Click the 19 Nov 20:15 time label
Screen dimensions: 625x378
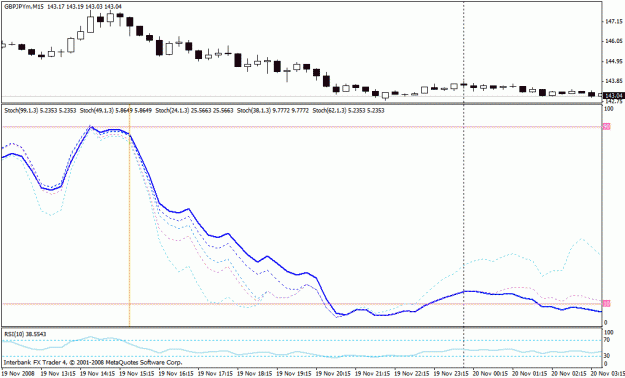pyautogui.click(x=333, y=374)
